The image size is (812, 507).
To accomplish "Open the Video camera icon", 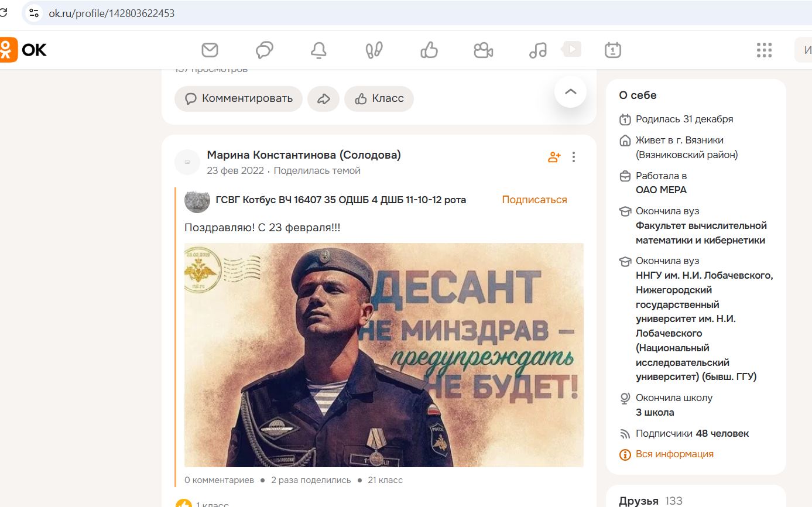I will pos(483,50).
